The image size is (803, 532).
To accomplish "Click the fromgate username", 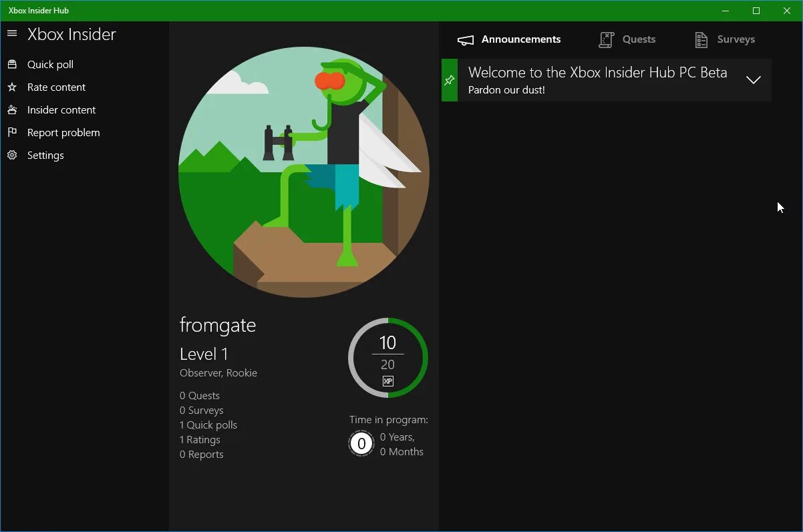I will coord(218,326).
